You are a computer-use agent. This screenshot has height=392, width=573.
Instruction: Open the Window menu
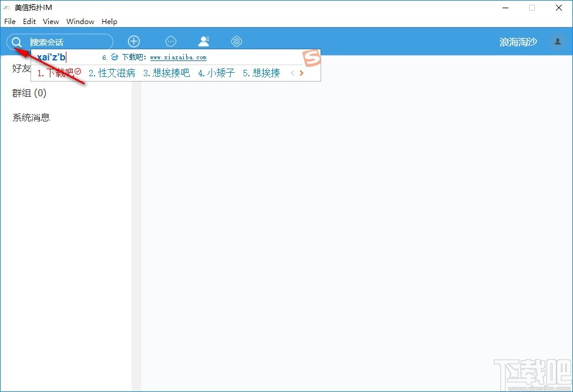(x=80, y=21)
